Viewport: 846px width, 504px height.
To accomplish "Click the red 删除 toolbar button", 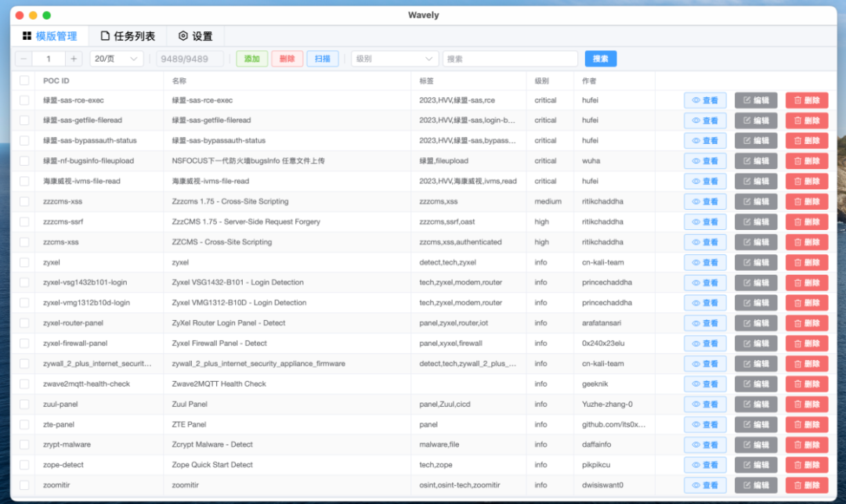I will point(287,59).
